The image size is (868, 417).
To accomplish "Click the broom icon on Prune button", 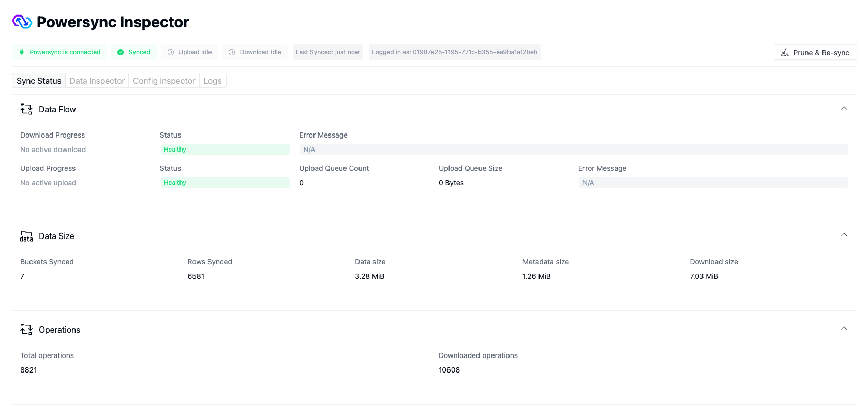I will [785, 53].
